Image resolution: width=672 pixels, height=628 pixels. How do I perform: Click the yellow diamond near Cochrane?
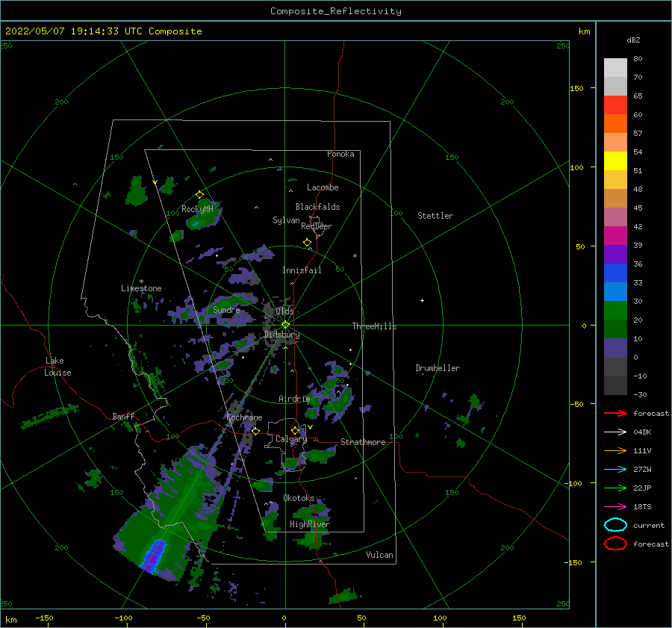[255, 432]
